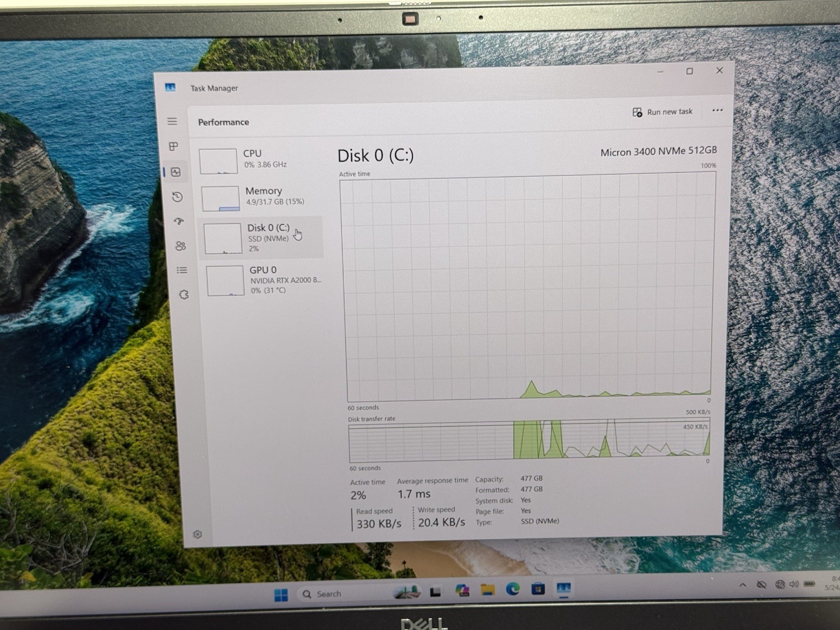Open Task View on the taskbar
840x630 pixels.
(435, 592)
